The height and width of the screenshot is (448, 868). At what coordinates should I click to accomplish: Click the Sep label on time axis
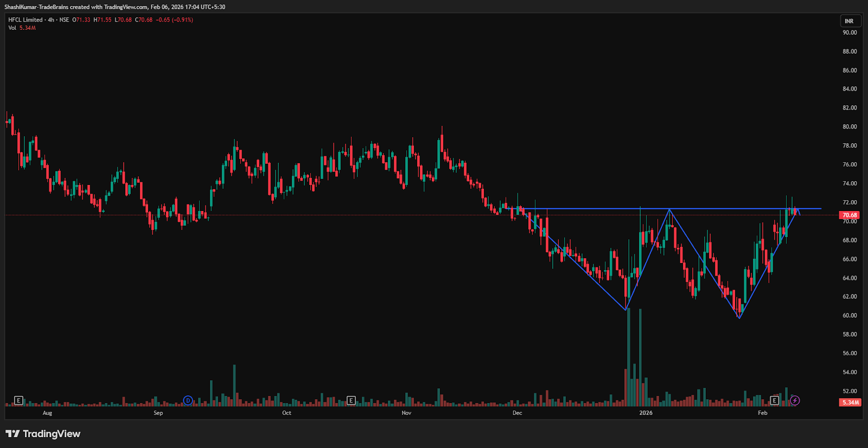click(158, 413)
